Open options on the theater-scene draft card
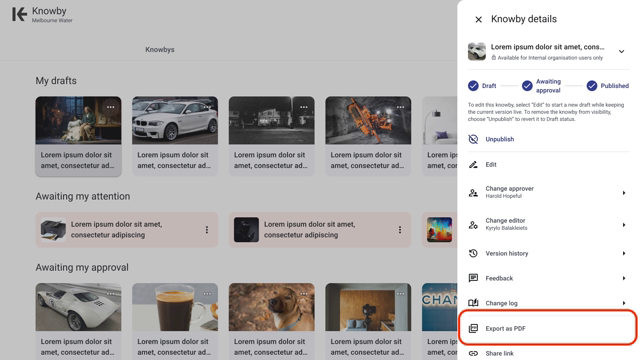640x360 pixels. (x=111, y=107)
